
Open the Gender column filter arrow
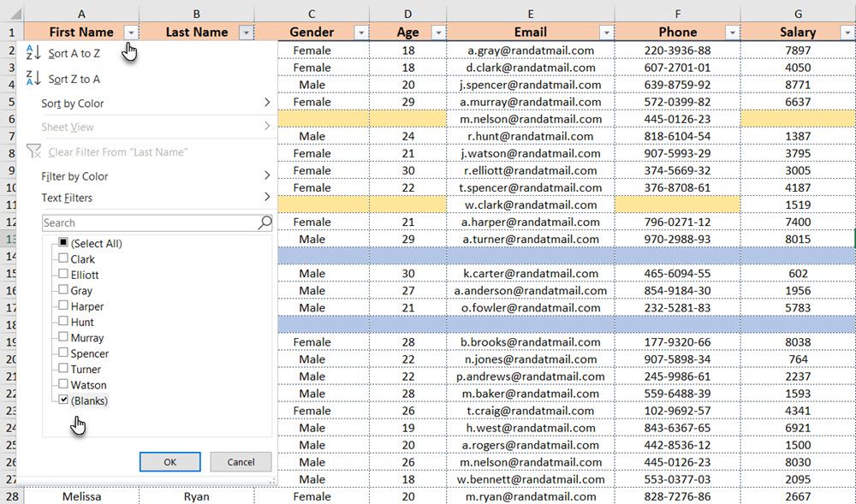(x=361, y=33)
